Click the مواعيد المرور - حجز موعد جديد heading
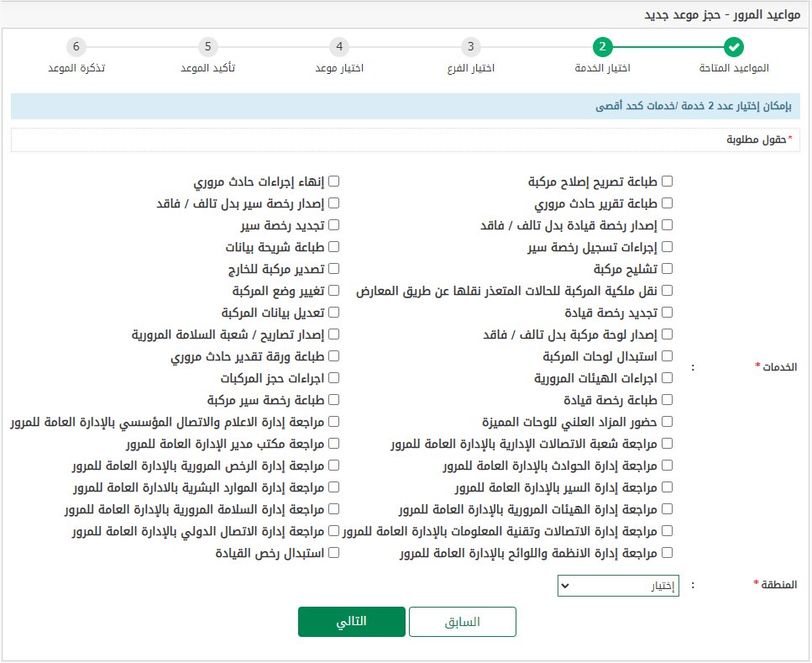812x663 pixels. point(722,14)
